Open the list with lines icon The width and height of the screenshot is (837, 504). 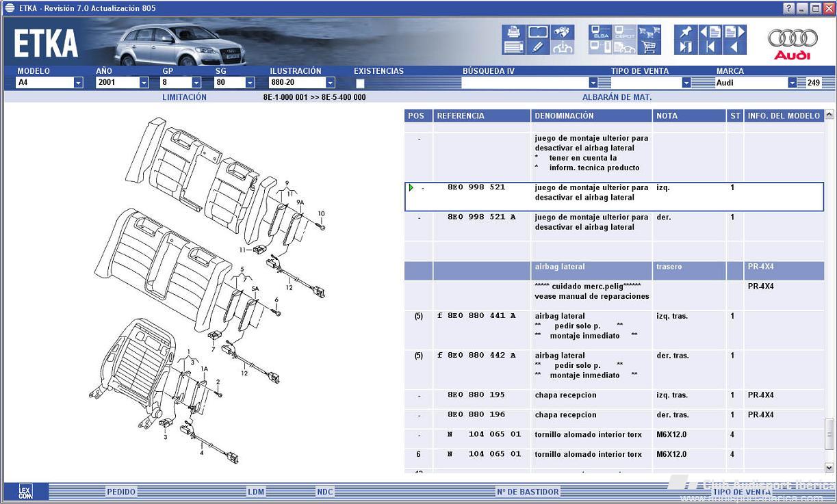513,47
